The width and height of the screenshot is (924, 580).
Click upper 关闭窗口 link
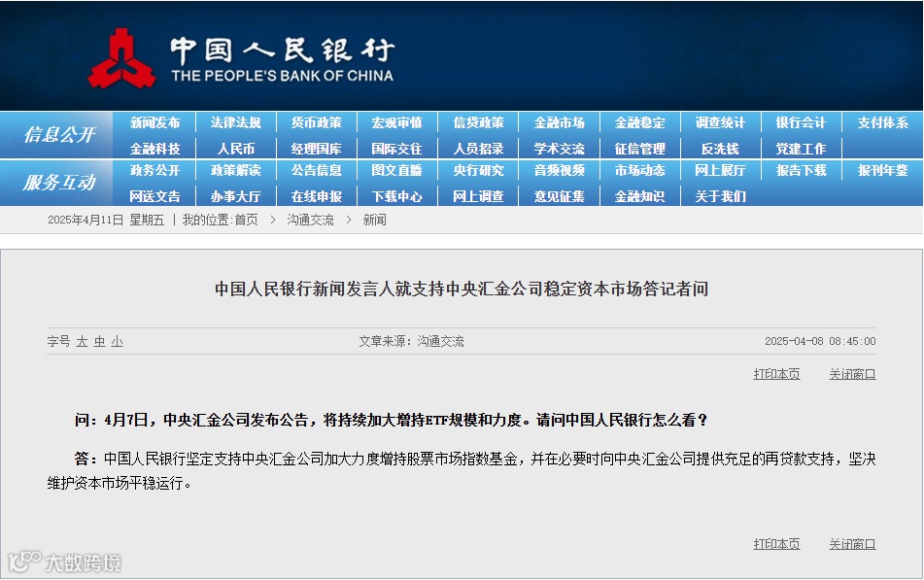(852, 374)
